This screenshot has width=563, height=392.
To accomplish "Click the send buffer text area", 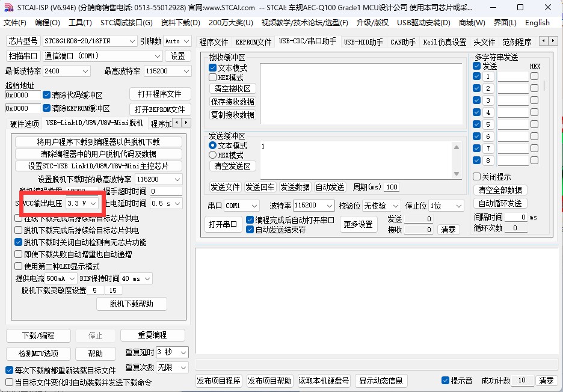I will [356, 160].
